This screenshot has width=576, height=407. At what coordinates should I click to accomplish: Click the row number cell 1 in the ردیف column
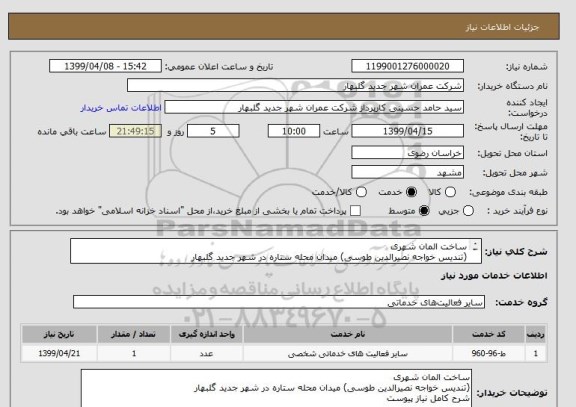tap(536, 353)
